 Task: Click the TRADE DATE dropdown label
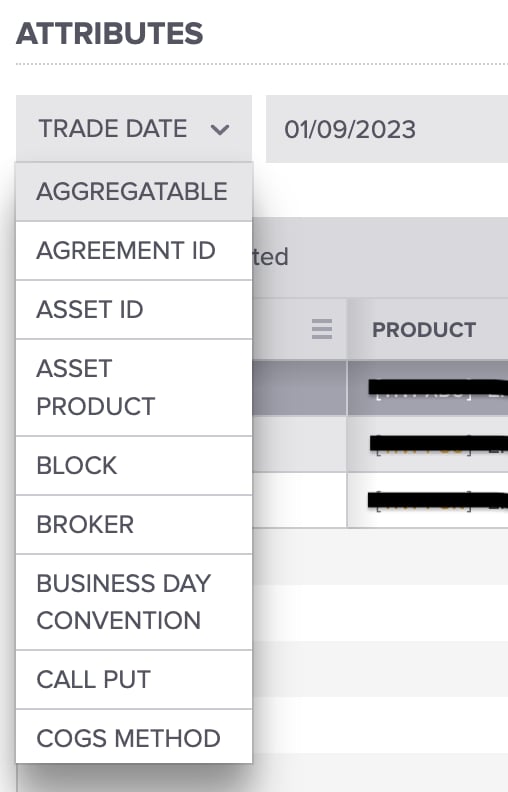[113, 129]
